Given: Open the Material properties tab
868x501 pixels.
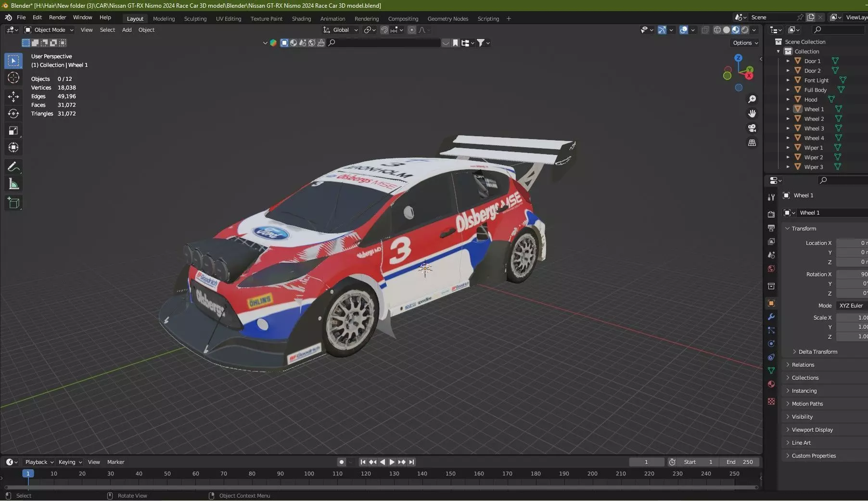Looking at the screenshot, I should 771,384.
